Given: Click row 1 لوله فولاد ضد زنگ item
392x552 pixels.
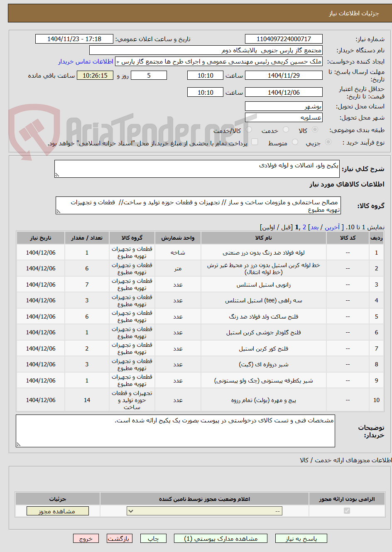Looking at the screenshot, I should [x=264, y=253].
